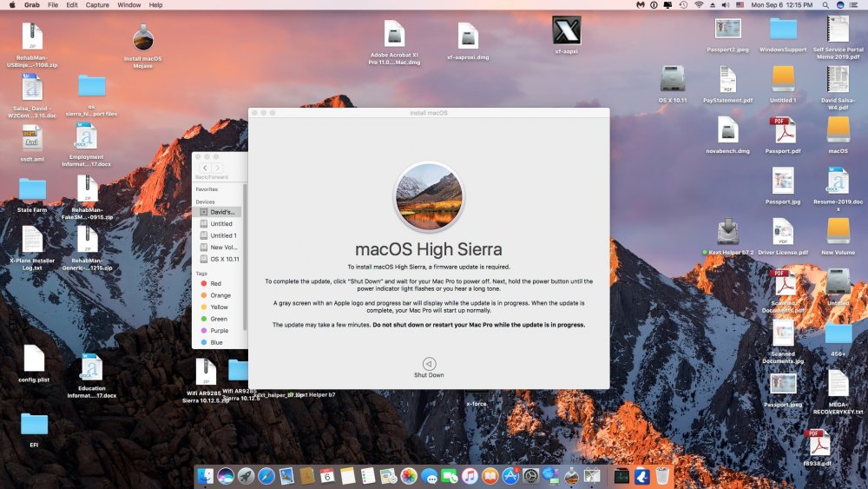Open Messages app in Dock
Screen dimensions: 868x489
(429, 476)
